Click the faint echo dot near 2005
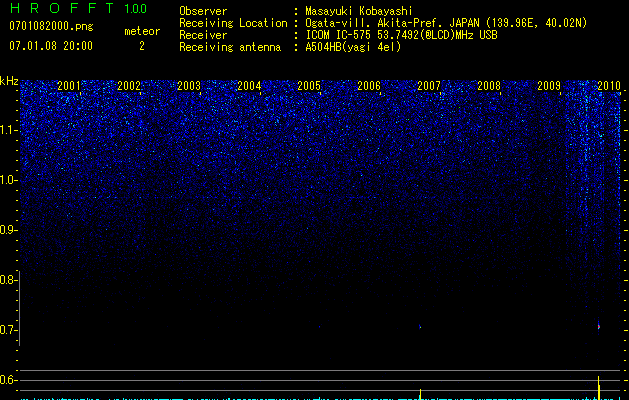Image resolution: width=629 pixels, height=400 pixels. 319,327
